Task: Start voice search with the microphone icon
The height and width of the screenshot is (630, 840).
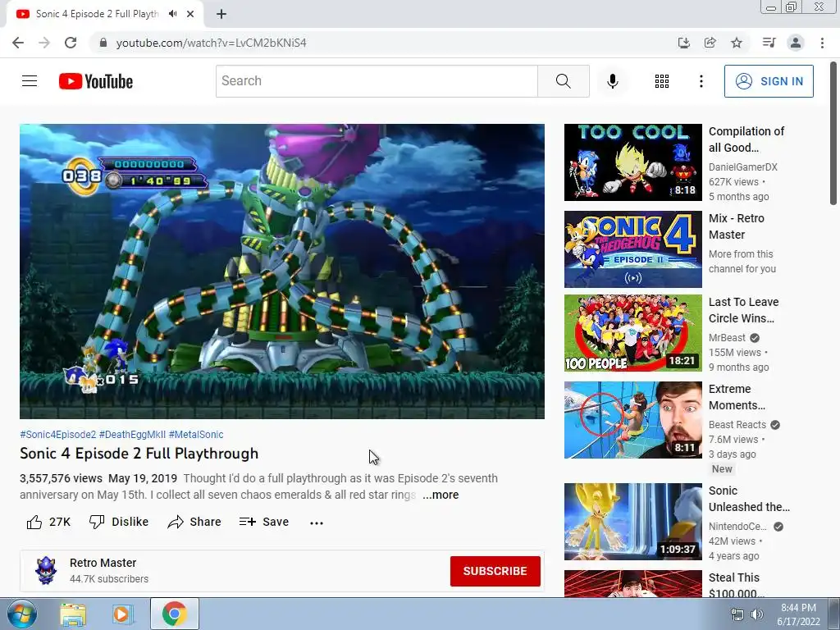Action: [612, 81]
